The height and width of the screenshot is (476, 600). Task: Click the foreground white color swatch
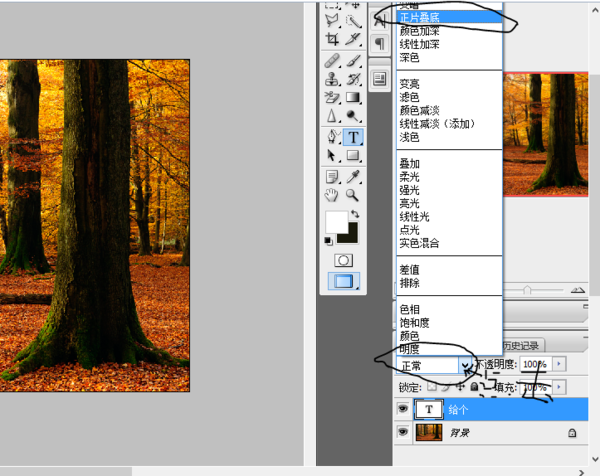(336, 222)
